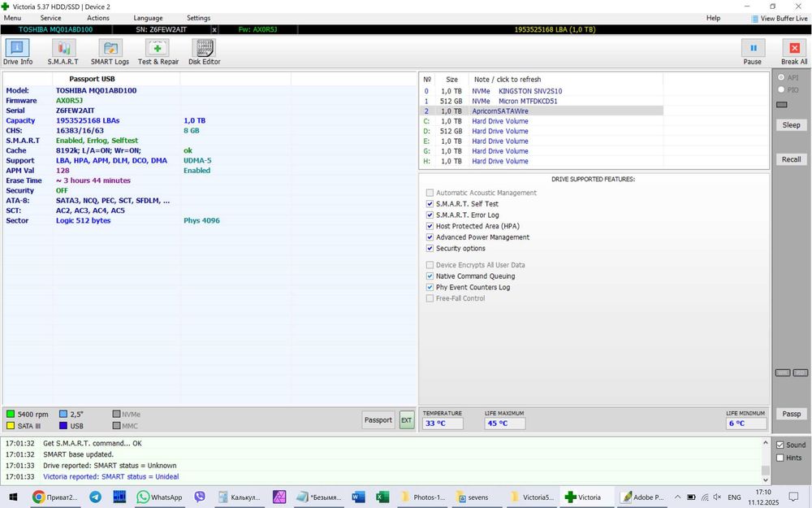Show hidden tray icons chevron

[x=677, y=497]
